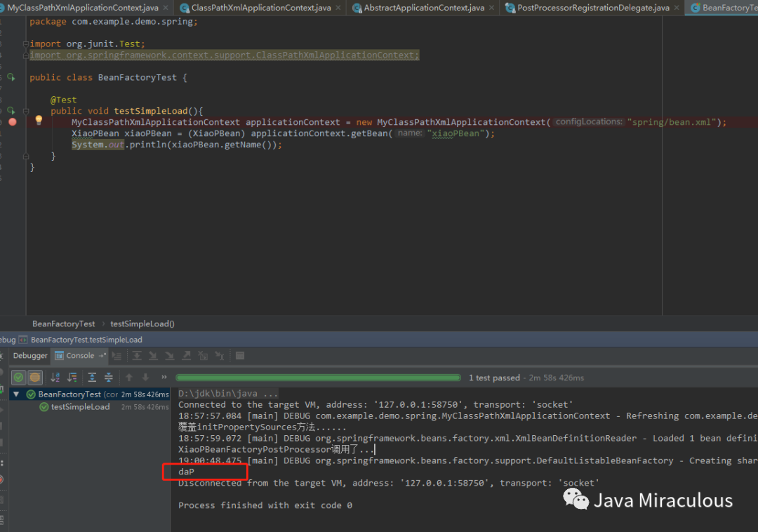This screenshot has width=758, height=532.
Task: Switch to AbstractApplicationContext.java tab
Action: (424, 8)
